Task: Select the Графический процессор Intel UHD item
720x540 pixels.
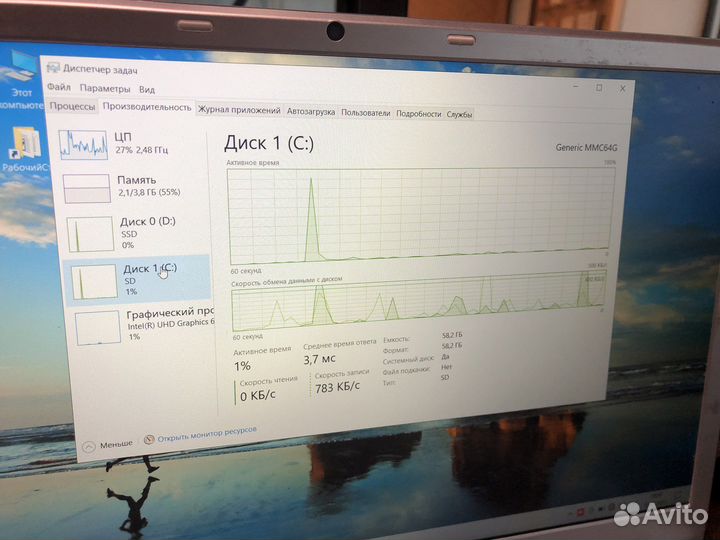Action: point(97,328)
